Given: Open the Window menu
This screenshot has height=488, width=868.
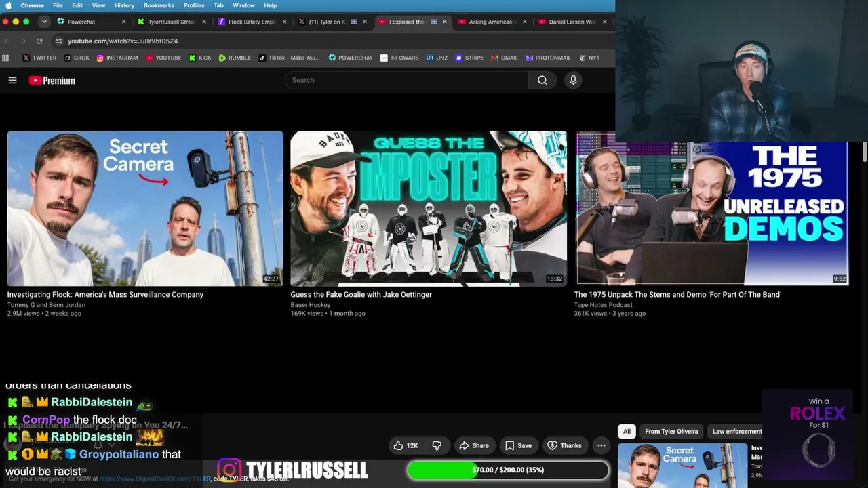Looking at the screenshot, I should [x=243, y=5].
